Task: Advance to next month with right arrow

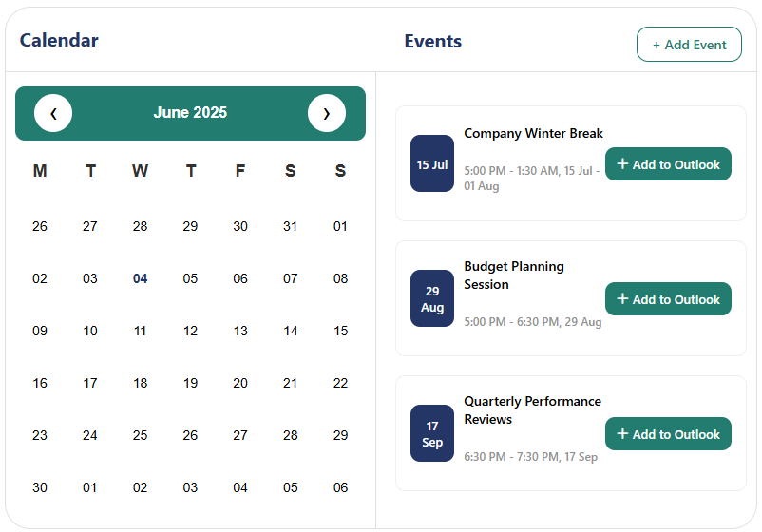Action: (x=327, y=113)
